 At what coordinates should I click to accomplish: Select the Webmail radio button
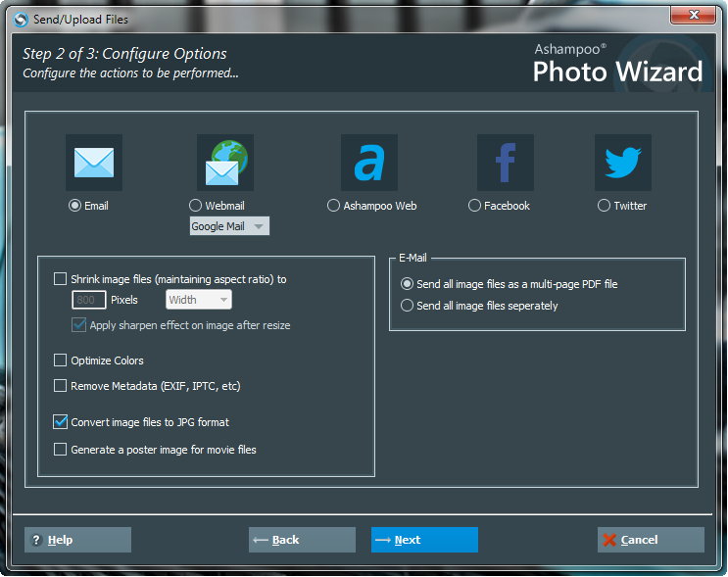coord(196,206)
